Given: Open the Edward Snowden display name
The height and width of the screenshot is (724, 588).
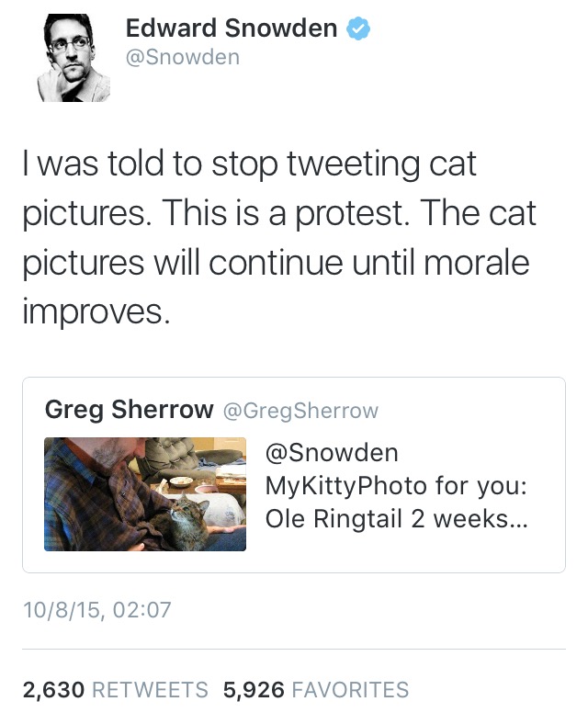Looking at the screenshot, I should click(232, 28).
